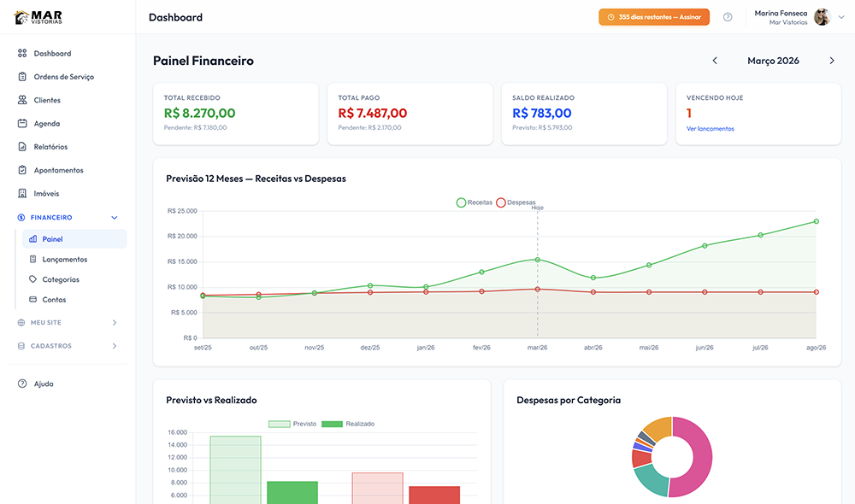Click the 355 dias restantes Assinar button
Image resolution: width=855 pixels, height=504 pixels.
654,17
